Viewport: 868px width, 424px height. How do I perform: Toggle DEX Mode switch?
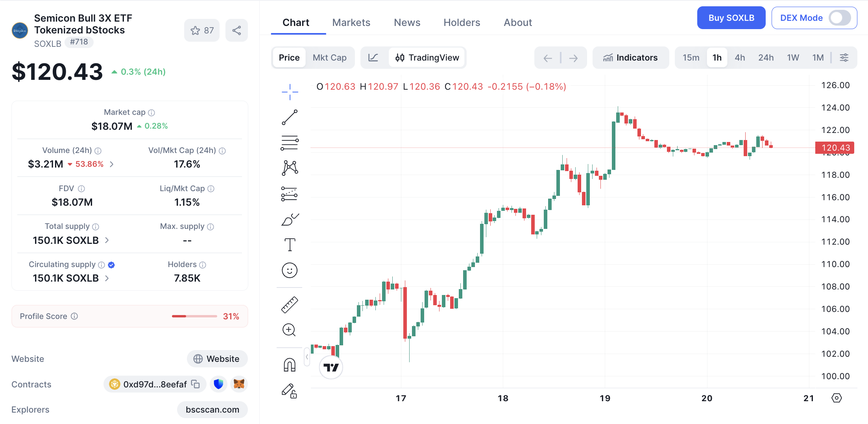tap(839, 18)
